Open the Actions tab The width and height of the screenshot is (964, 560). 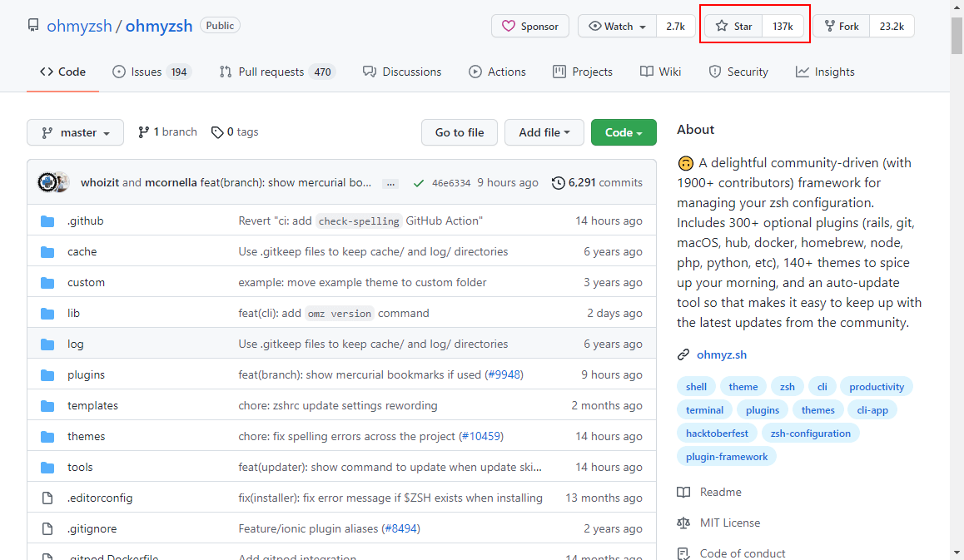pyautogui.click(x=497, y=72)
